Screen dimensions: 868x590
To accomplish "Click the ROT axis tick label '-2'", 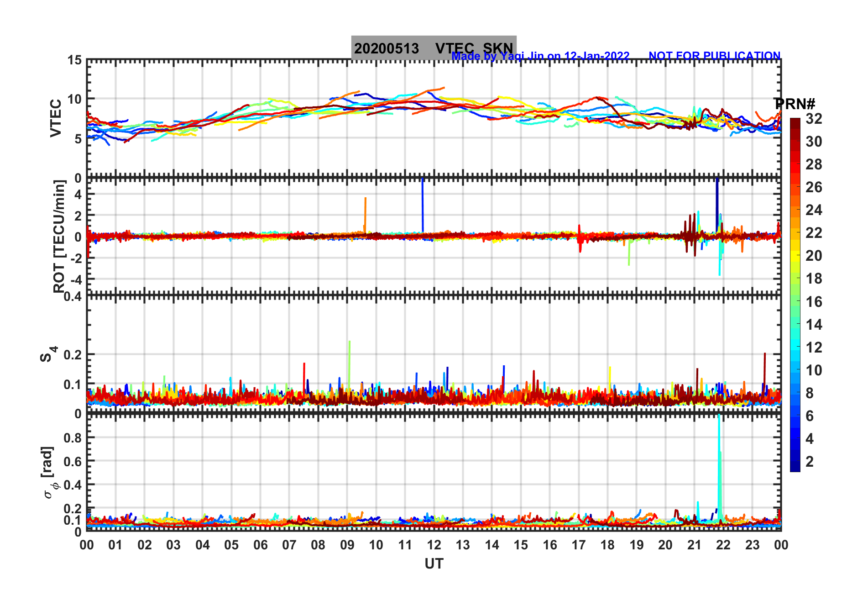I will coord(76,258).
